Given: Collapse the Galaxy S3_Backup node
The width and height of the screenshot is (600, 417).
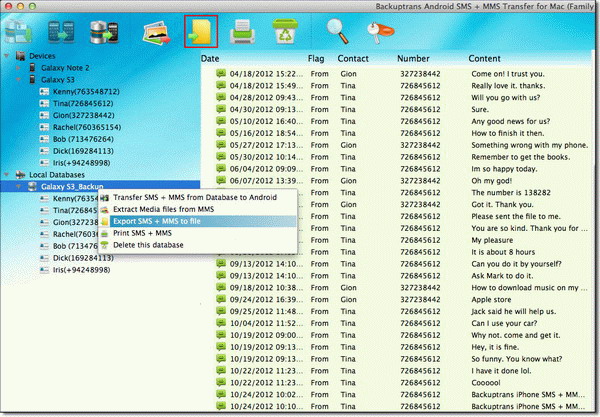Looking at the screenshot, I should click(x=18, y=187).
